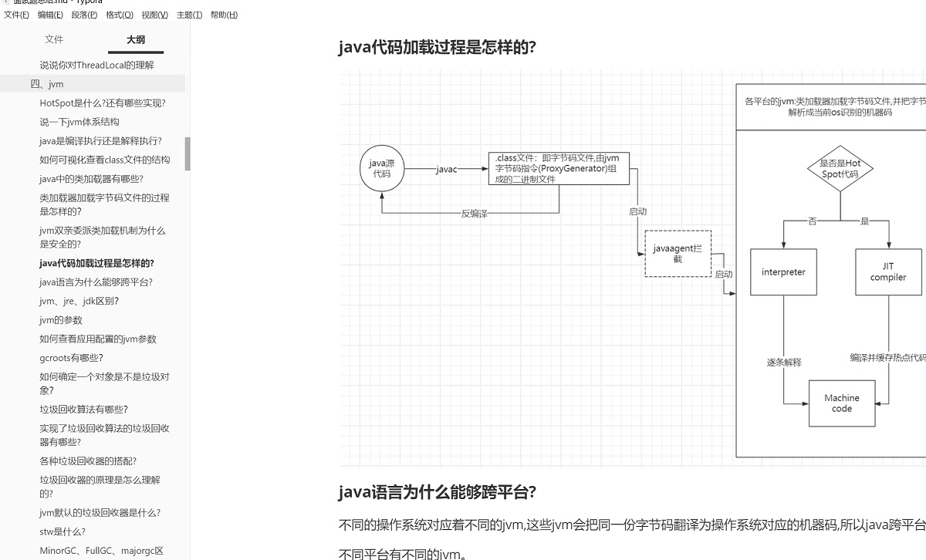Open the 格式(O) menu
Image resolution: width=926 pixels, height=560 pixels.
[120, 15]
